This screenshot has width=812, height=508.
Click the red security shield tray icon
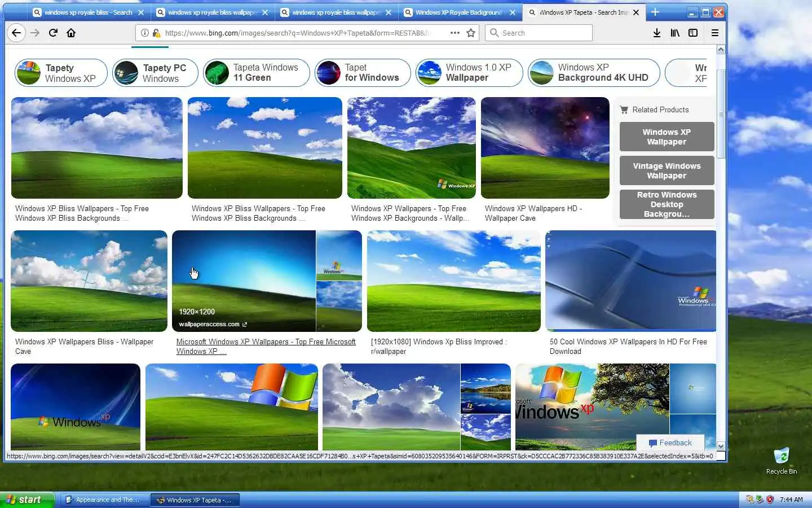tap(770, 500)
